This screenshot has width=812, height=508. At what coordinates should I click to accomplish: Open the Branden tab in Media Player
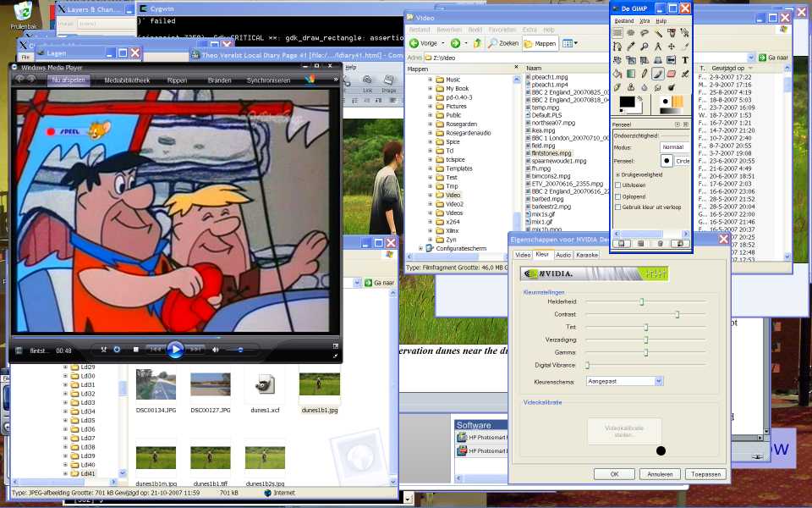(x=219, y=80)
